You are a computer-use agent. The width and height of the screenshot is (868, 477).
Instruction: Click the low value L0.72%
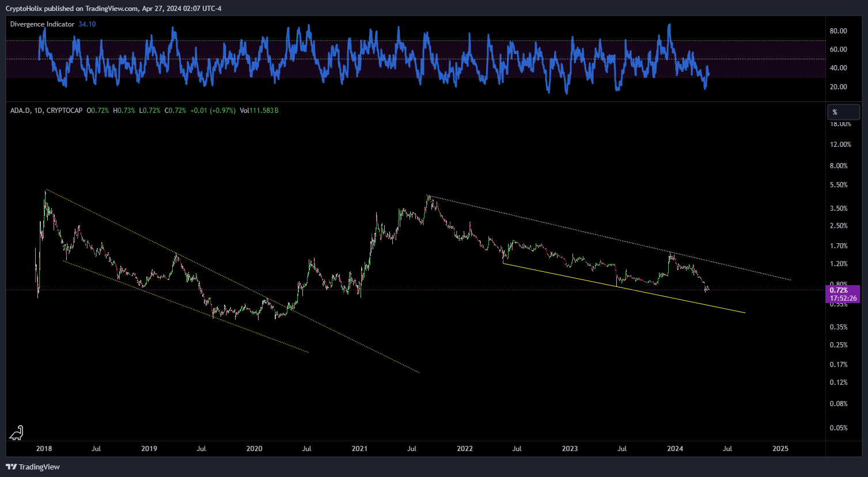(x=150, y=110)
